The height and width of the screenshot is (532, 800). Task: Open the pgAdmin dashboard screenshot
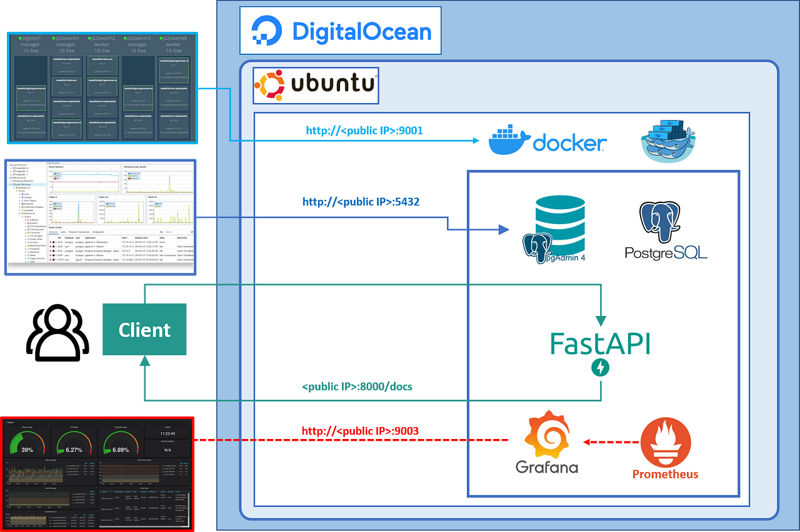pos(100,217)
